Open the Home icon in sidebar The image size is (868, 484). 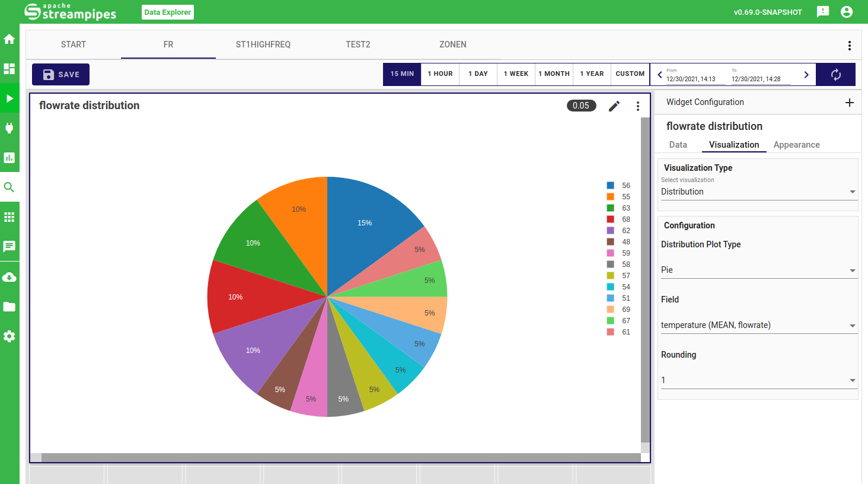pos(9,39)
